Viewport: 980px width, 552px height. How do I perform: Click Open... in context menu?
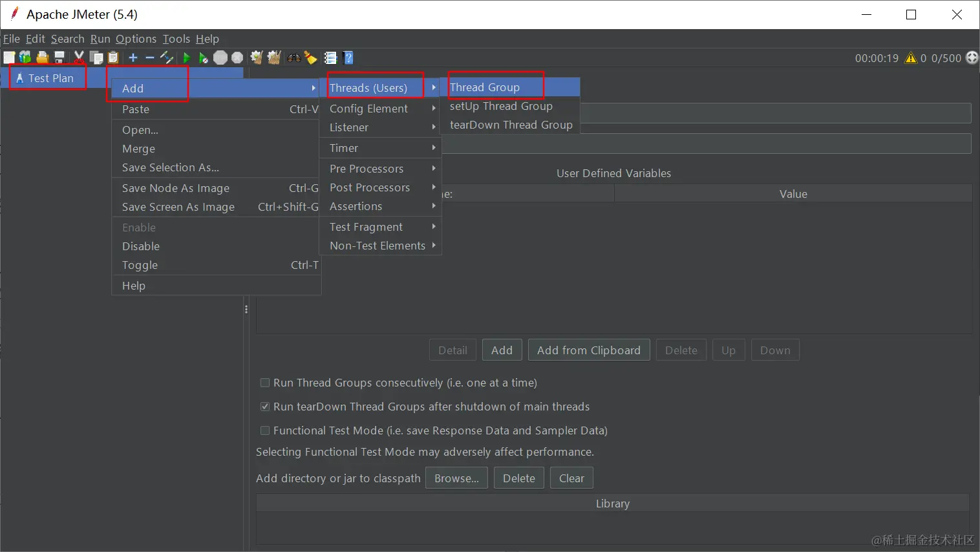tap(216, 130)
